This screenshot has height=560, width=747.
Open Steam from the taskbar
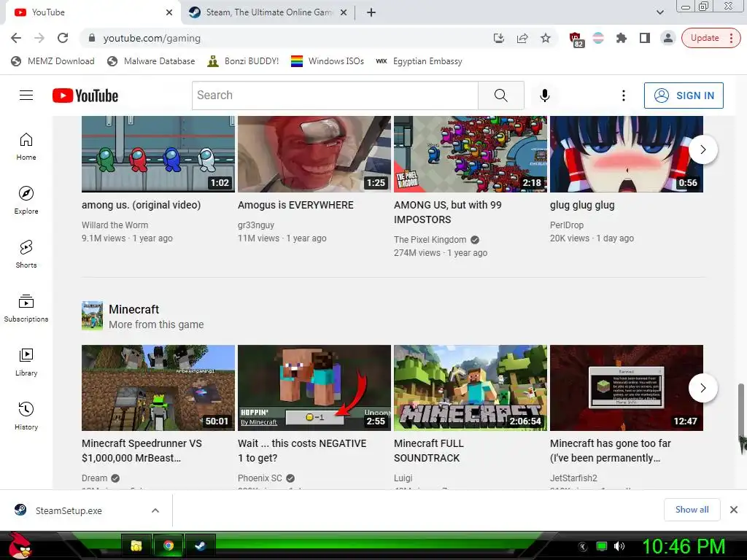(200, 545)
